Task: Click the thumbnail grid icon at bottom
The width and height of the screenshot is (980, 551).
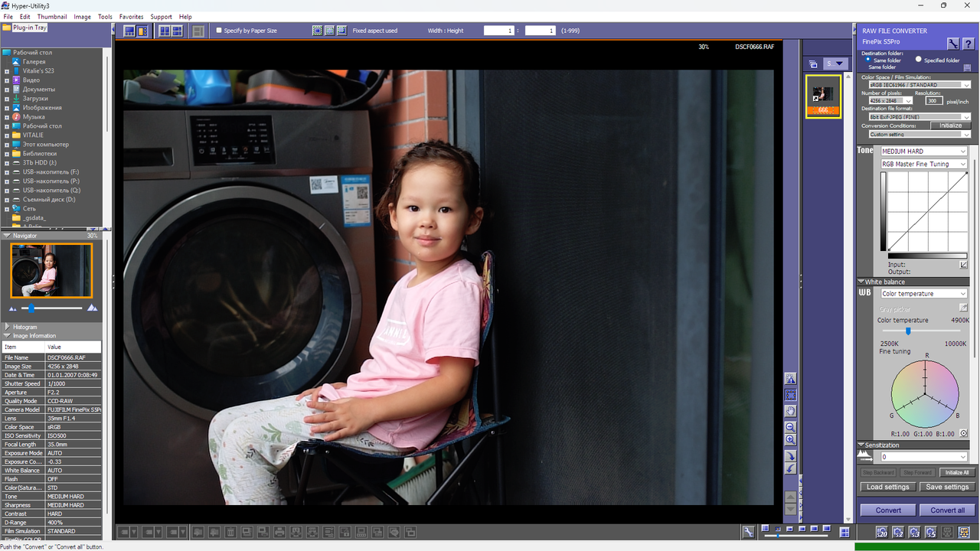Action: click(x=844, y=531)
